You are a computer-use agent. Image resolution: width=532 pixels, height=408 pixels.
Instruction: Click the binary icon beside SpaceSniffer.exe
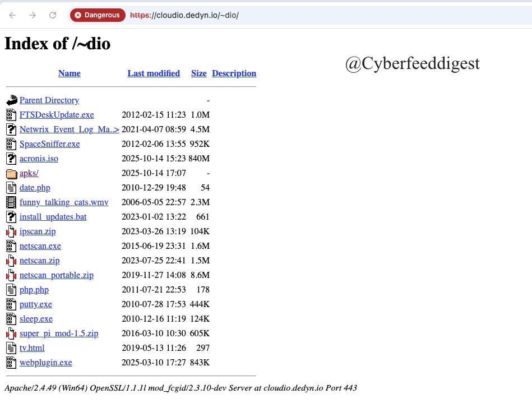[x=11, y=144]
